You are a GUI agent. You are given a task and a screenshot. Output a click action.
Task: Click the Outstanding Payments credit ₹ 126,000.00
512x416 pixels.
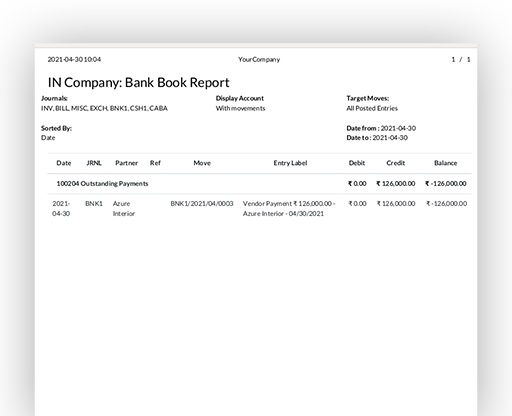click(396, 184)
